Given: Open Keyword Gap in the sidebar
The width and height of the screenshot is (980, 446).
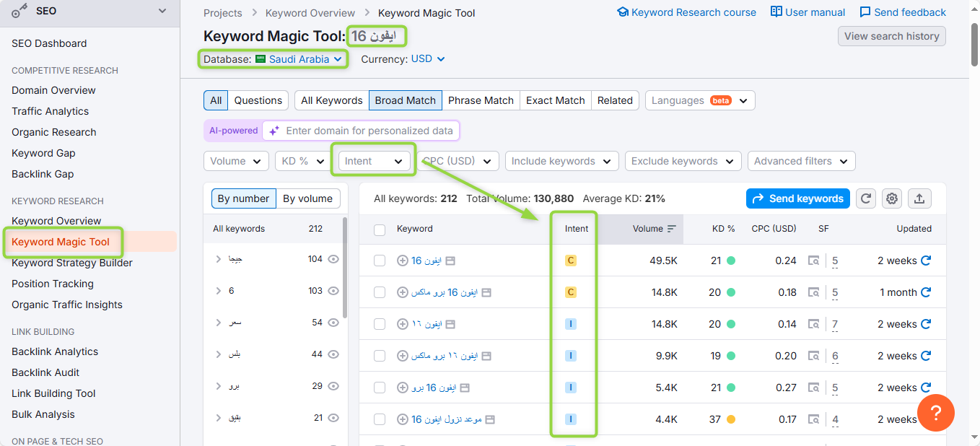Looking at the screenshot, I should pyautogui.click(x=43, y=153).
